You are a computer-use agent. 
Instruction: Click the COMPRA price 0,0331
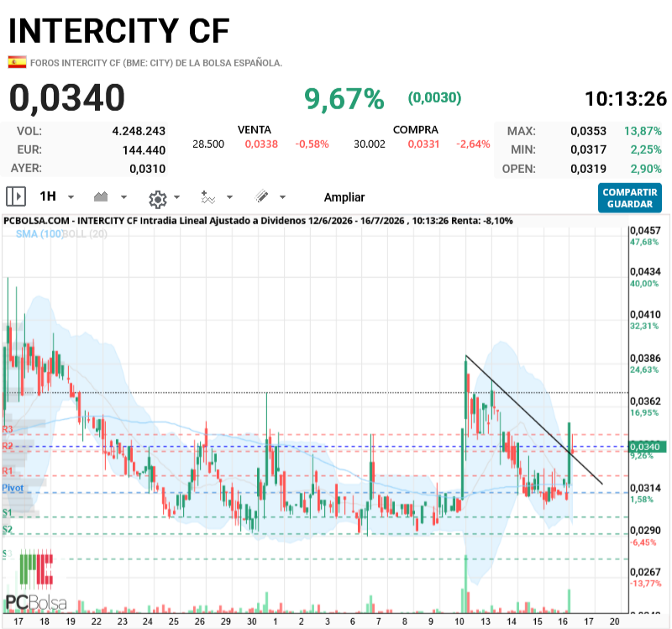[423, 144]
